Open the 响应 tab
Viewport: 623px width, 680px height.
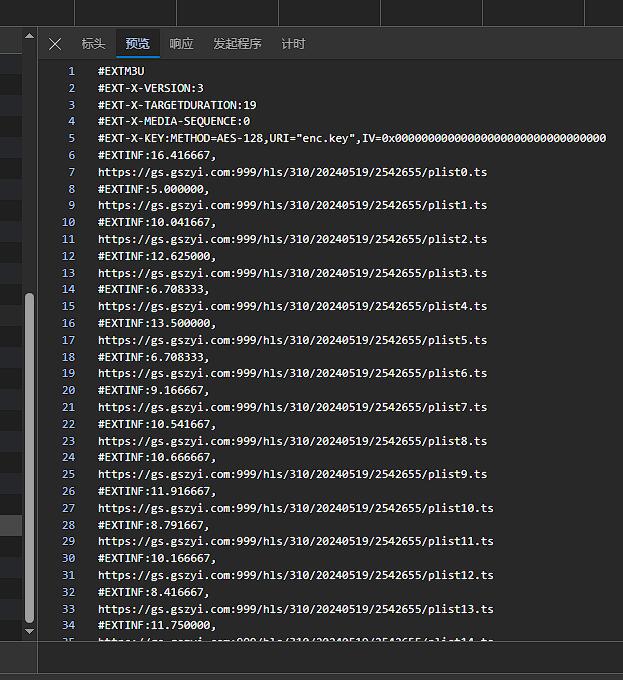click(181, 44)
